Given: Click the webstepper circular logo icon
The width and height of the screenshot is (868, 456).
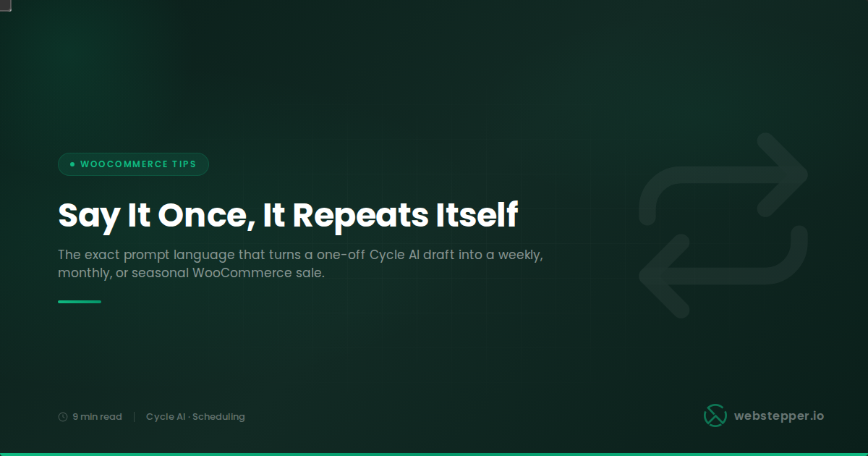Looking at the screenshot, I should pyautogui.click(x=715, y=415).
